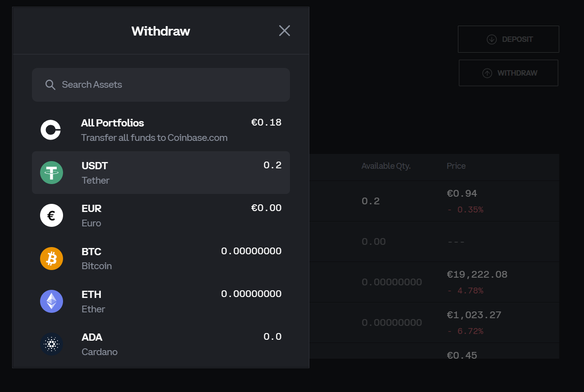Close the Withdraw dialog with the X
The width and height of the screenshot is (584, 392).
(x=285, y=31)
